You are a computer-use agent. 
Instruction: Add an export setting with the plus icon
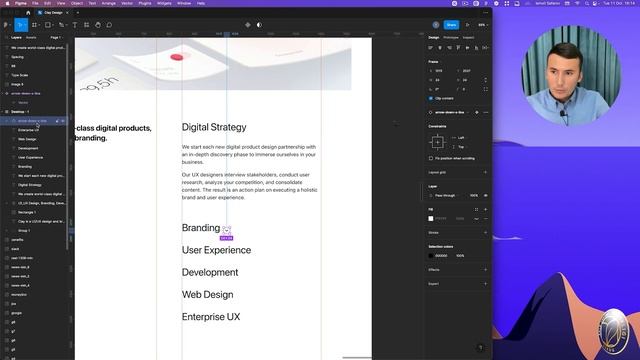486,284
